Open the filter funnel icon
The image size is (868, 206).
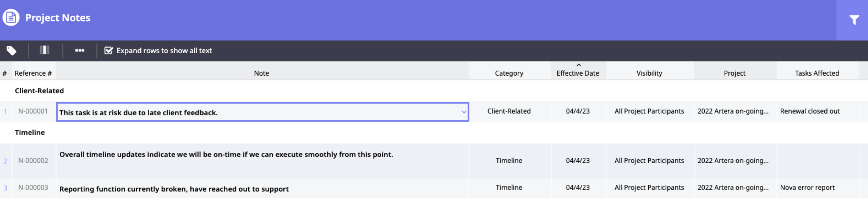(x=854, y=20)
